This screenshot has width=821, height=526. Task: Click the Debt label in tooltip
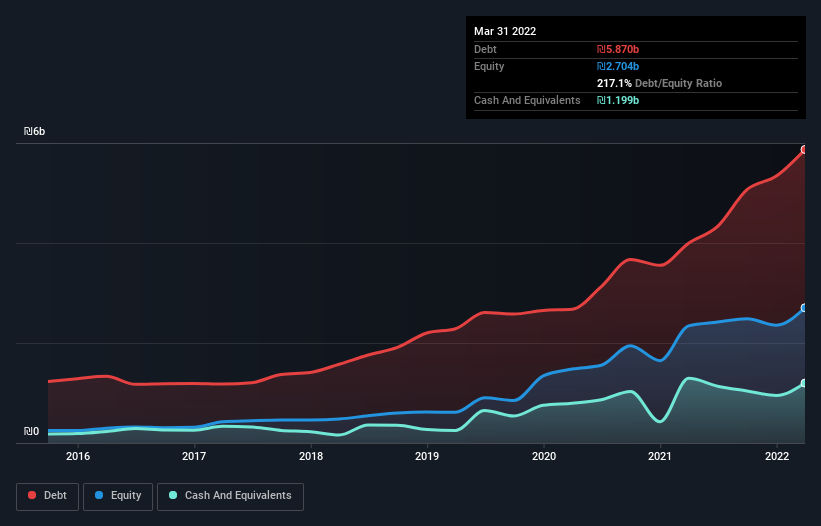click(485, 49)
